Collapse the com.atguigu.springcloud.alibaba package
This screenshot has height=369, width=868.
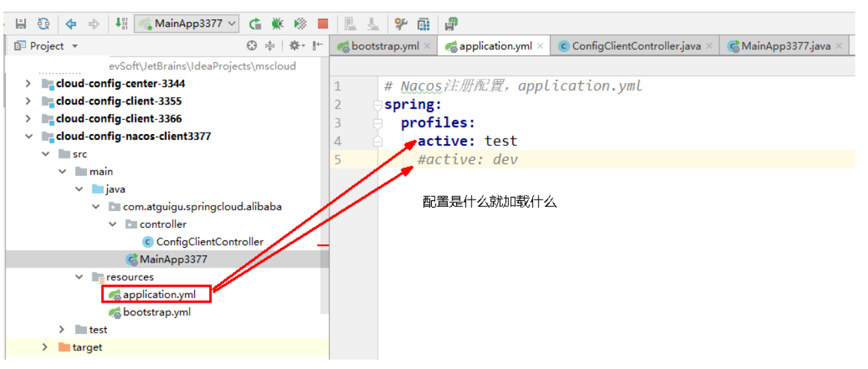96,206
